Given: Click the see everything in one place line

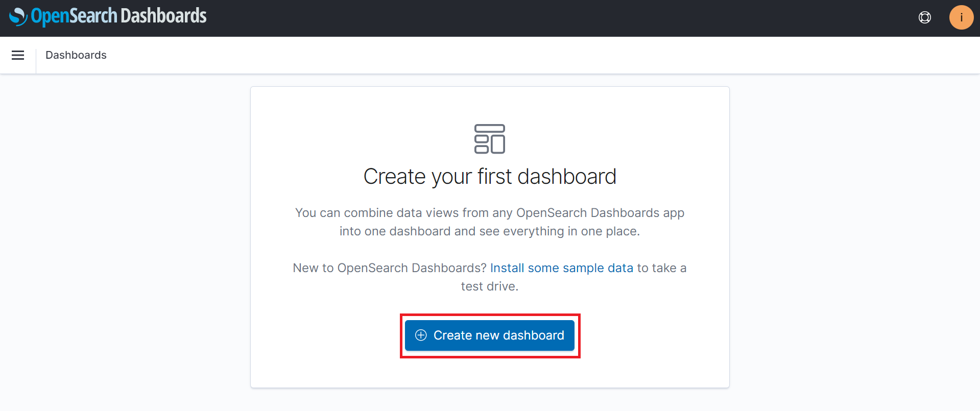Looking at the screenshot, I should 490,231.
